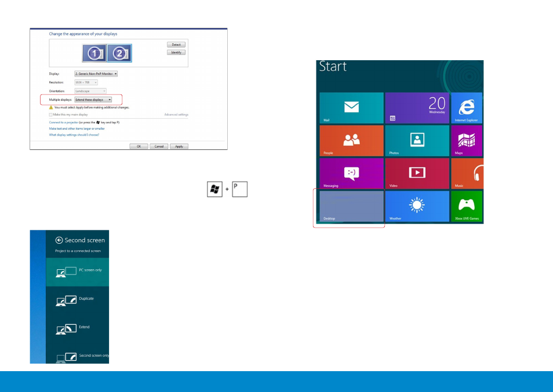Open the Resolution dropdown
The image size is (553, 392).
tap(86, 82)
